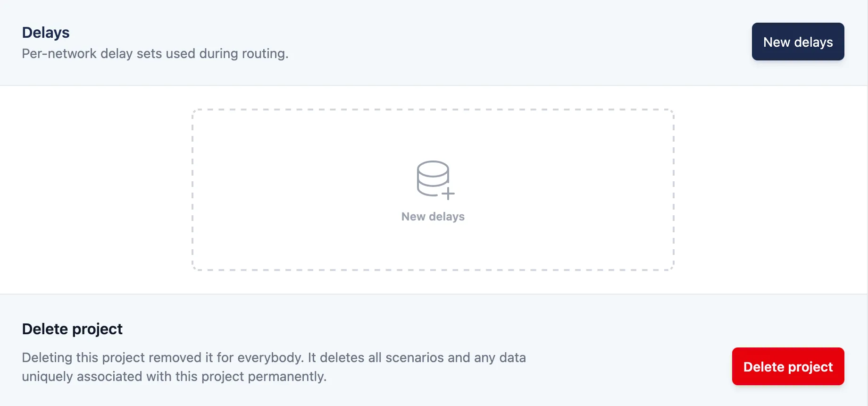Click the bottom edge of the dashed placeholder border
This screenshot has width=868, height=406.
(433, 270)
